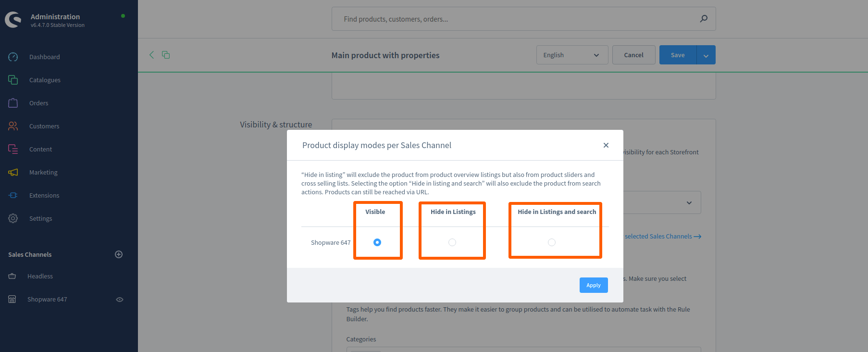Screen dimensions: 868x352
Task: Click the search magnifier icon
Action: pos(704,19)
